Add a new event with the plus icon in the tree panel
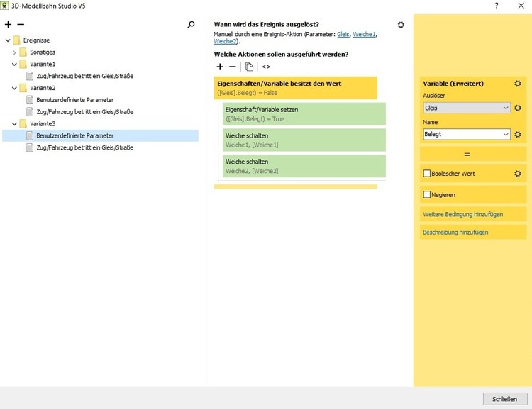 coord(8,24)
